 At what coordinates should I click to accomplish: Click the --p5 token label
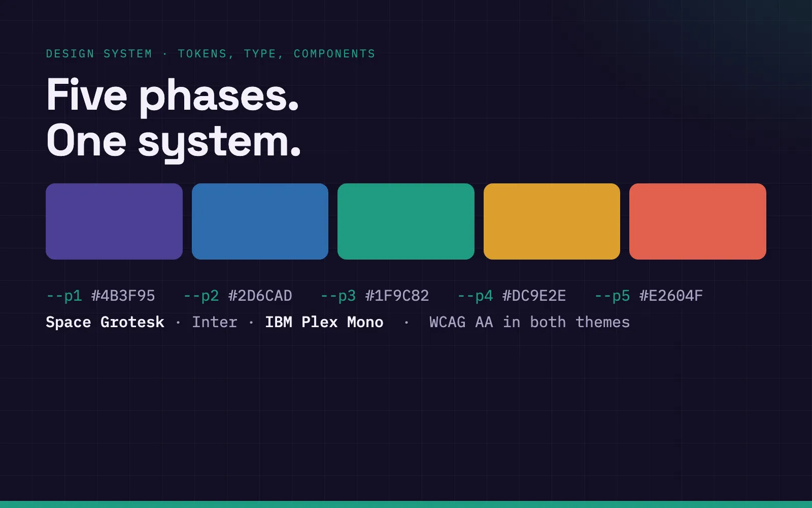tap(612, 296)
